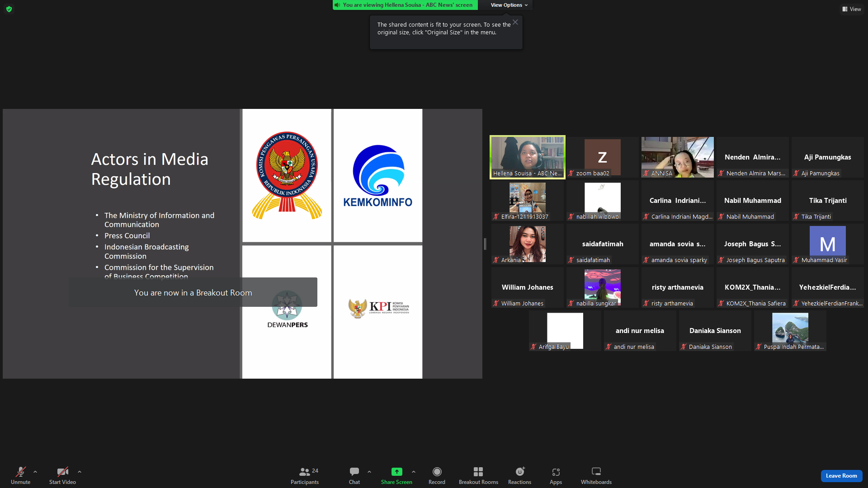868x488 pixels.
Task: Click the "You are now in a Breakout Room" notice
Action: (x=193, y=292)
